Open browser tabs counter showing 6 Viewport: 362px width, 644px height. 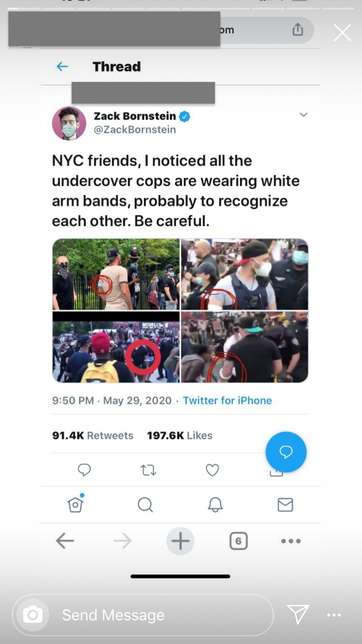click(238, 541)
